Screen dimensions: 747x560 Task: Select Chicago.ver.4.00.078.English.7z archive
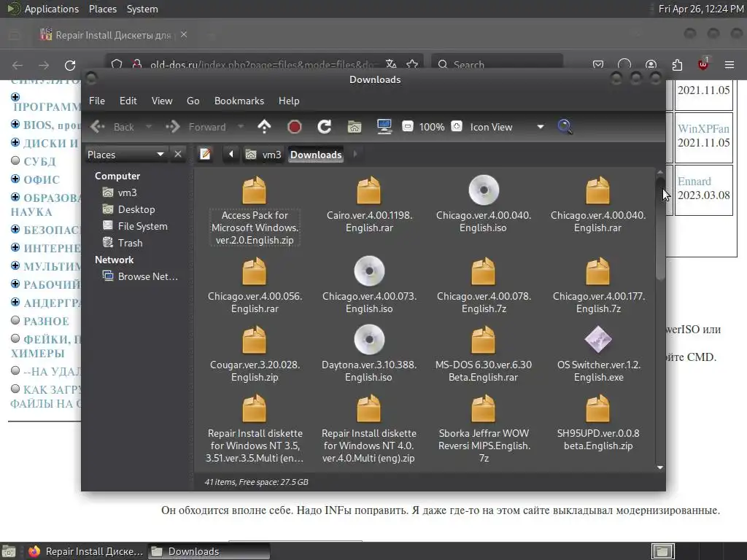[x=484, y=285]
